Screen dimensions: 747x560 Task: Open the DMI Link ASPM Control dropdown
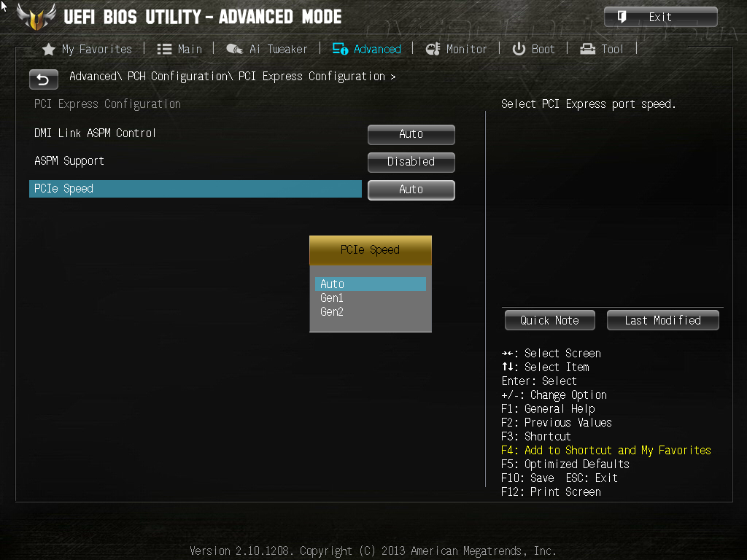click(411, 134)
